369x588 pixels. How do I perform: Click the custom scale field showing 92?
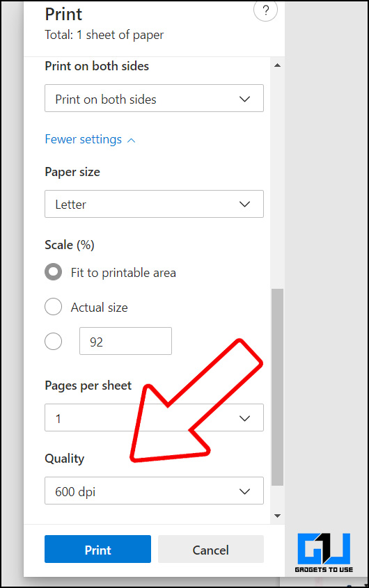pyautogui.click(x=126, y=341)
